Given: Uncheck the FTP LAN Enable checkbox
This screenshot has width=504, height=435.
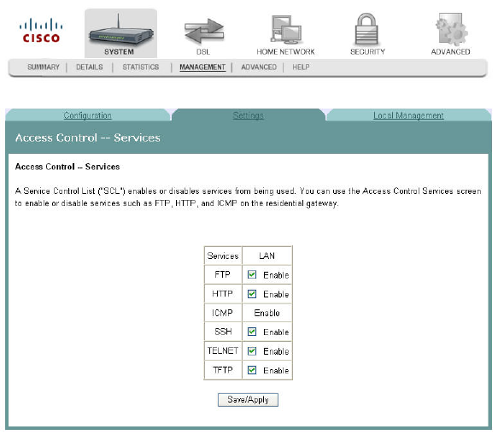Looking at the screenshot, I should coord(252,275).
